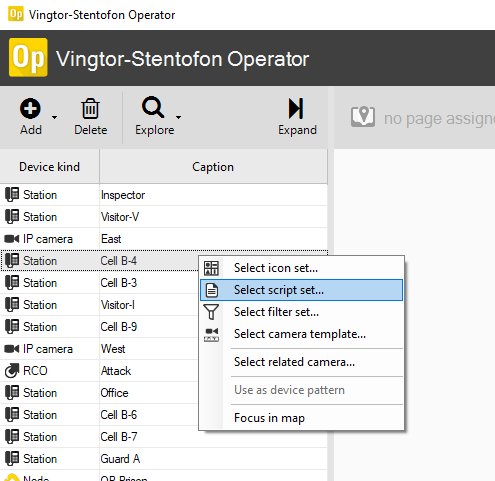Sort by Device kind column header

click(50, 167)
